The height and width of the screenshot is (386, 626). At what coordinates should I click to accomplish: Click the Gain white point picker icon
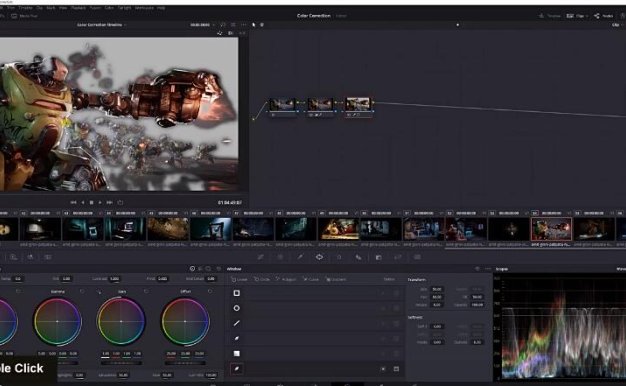tap(99, 292)
